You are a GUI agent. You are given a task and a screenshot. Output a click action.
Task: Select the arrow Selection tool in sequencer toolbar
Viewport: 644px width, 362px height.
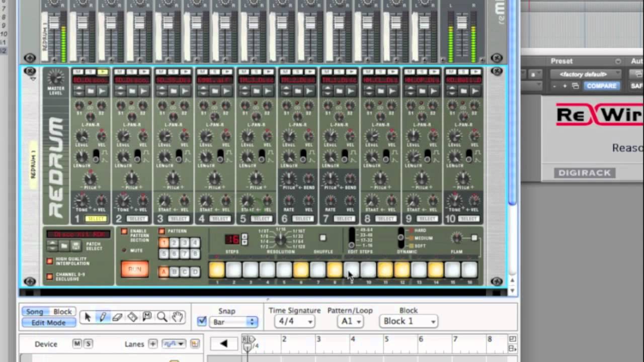tap(88, 317)
